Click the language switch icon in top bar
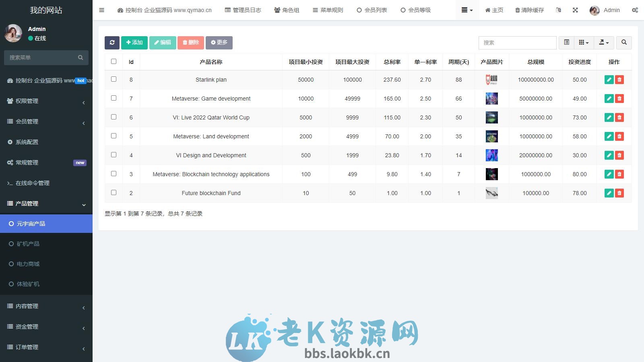The height and width of the screenshot is (362, 644). tap(558, 10)
